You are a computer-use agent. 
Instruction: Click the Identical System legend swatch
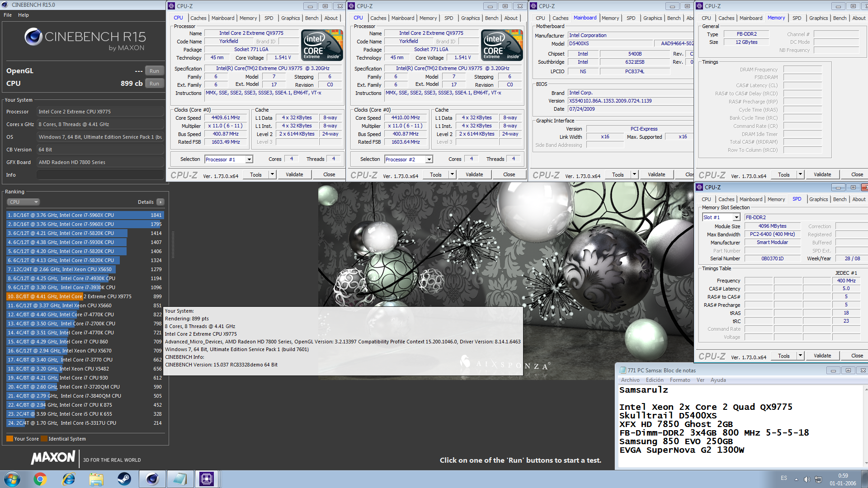[44, 439]
